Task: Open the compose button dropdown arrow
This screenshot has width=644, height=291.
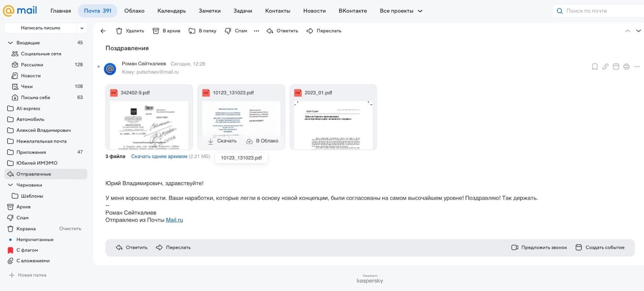Action: (82, 28)
